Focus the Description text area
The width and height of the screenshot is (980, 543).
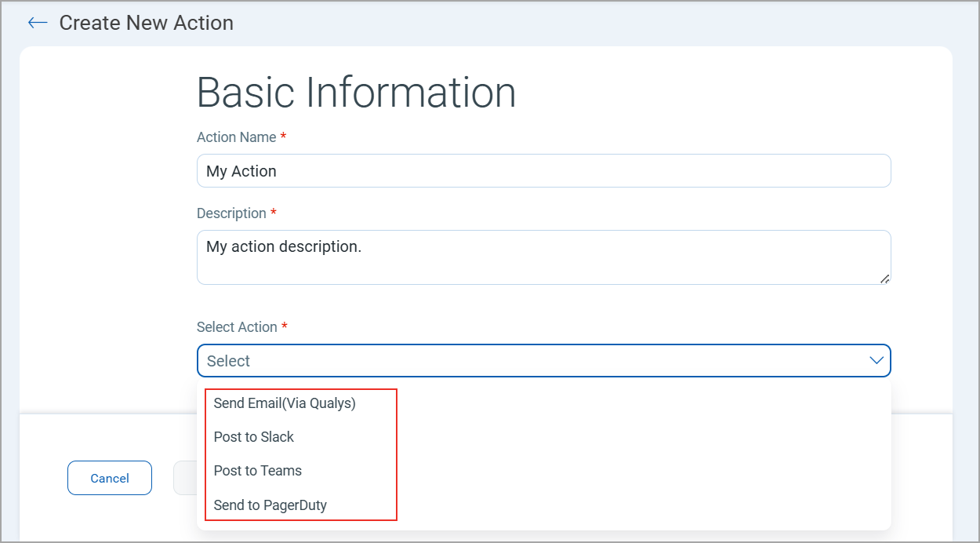pos(543,257)
